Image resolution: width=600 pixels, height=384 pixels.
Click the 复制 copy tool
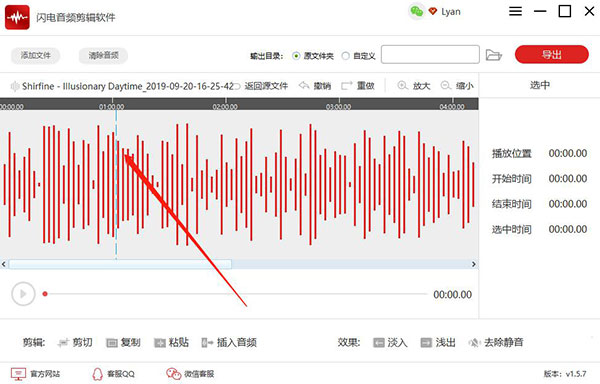click(123, 342)
